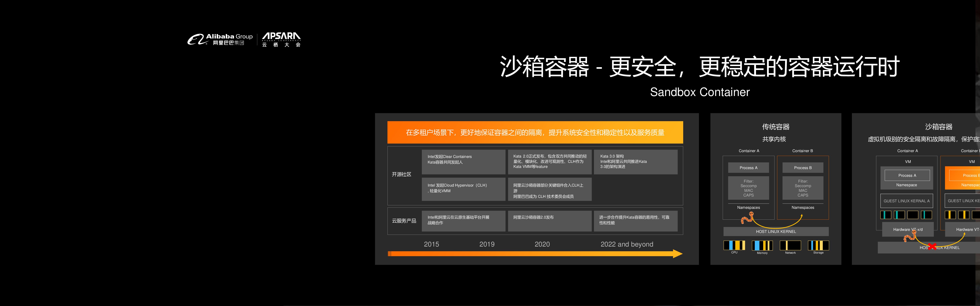Click the 2020 timeline label

pyautogui.click(x=542, y=244)
